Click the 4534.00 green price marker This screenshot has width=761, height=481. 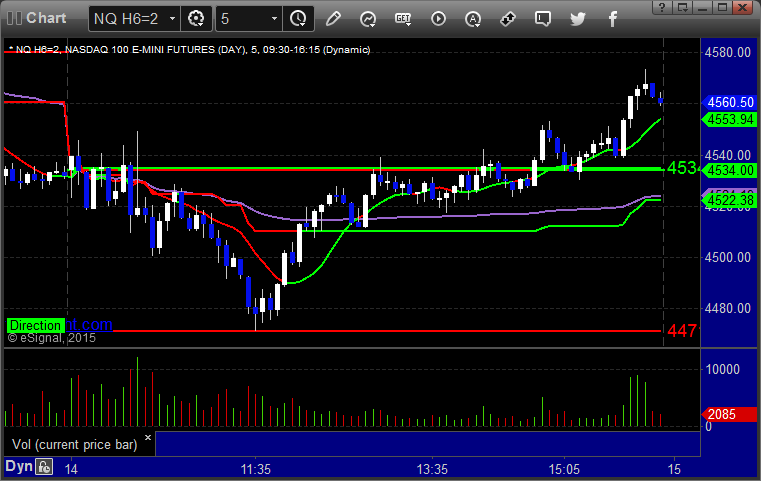tap(729, 170)
